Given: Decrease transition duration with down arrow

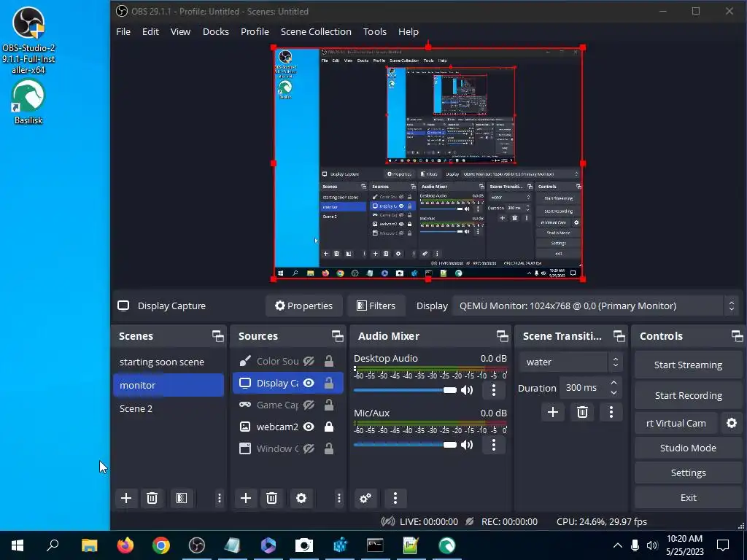Looking at the screenshot, I should click(614, 393).
